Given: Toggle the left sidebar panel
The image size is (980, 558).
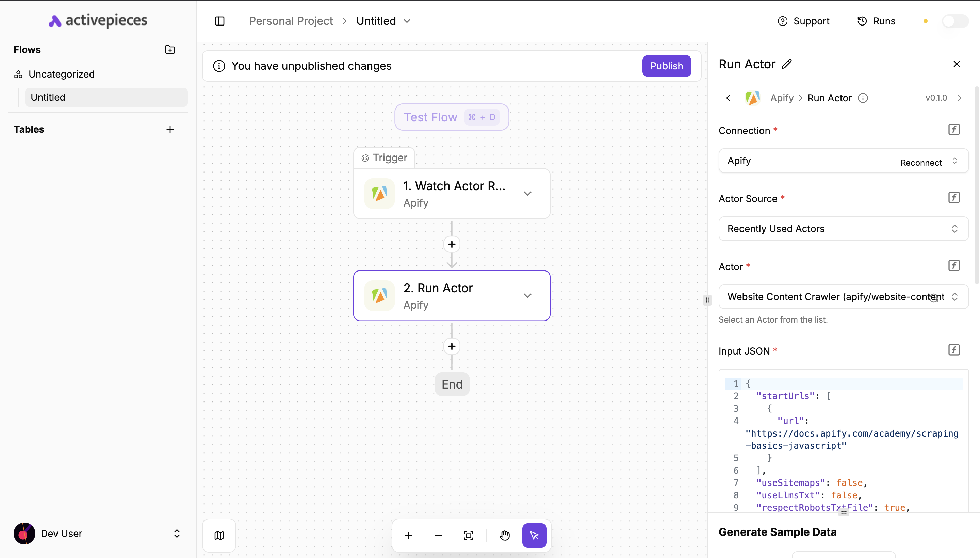Looking at the screenshot, I should pos(219,21).
